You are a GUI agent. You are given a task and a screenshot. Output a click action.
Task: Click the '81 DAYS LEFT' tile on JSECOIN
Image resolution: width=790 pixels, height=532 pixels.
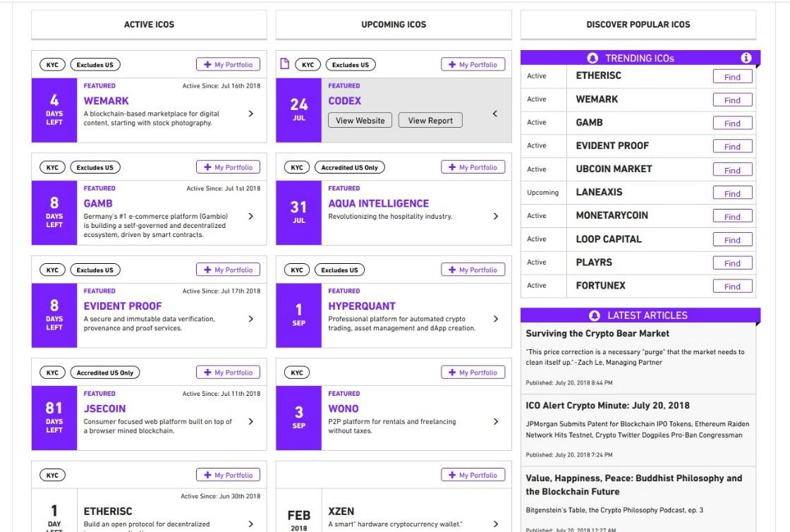coord(54,418)
